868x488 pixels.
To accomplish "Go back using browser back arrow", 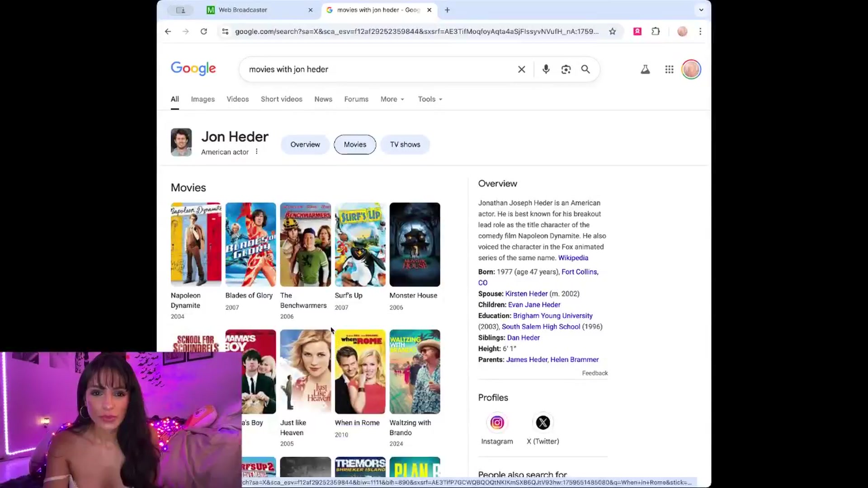I will coord(168,31).
